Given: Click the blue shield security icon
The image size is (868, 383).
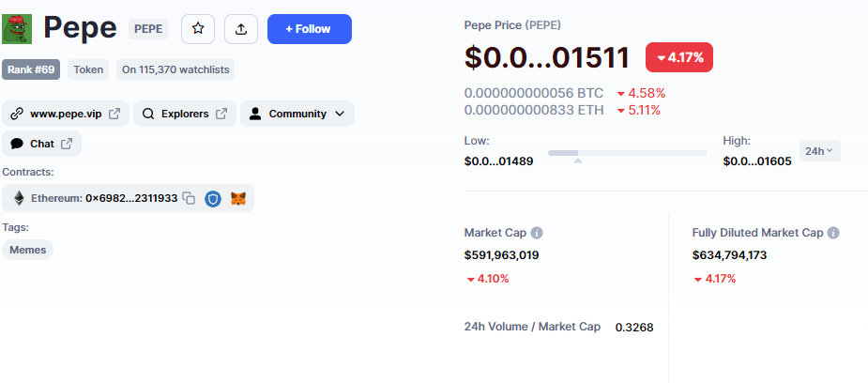Looking at the screenshot, I should coord(213,198).
